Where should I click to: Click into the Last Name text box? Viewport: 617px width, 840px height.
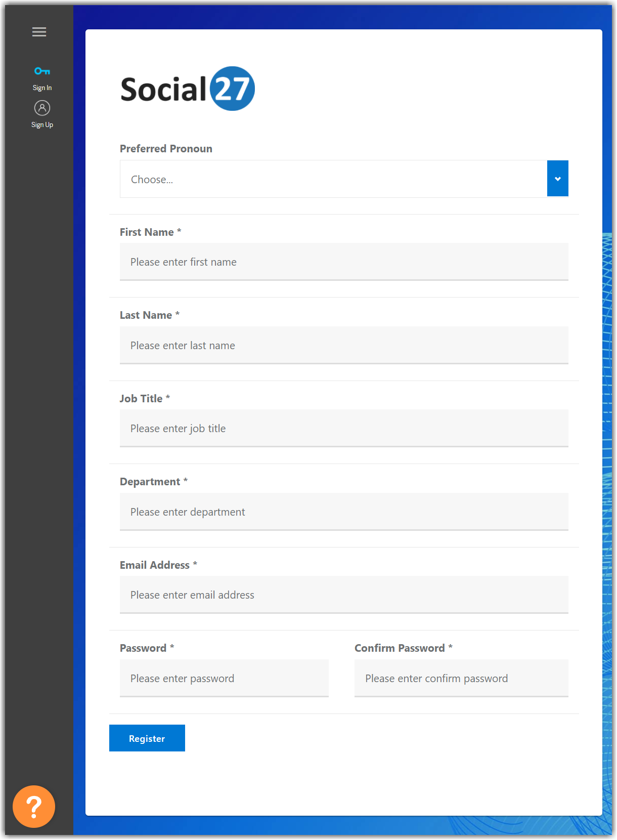pos(344,345)
